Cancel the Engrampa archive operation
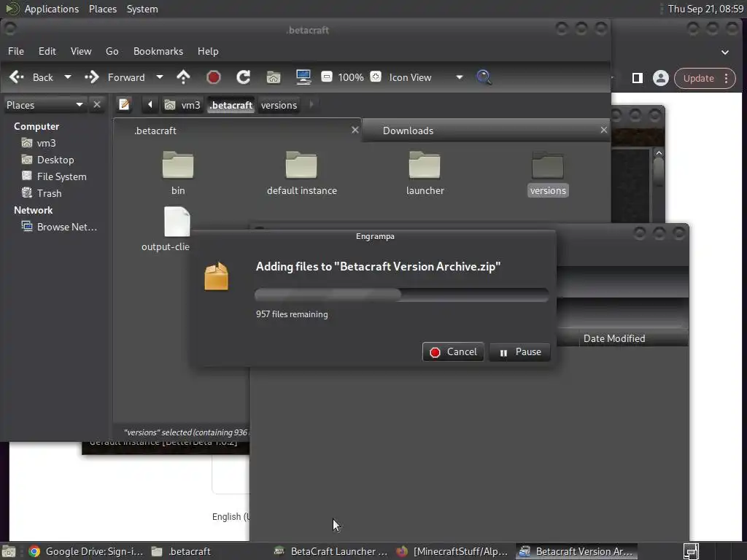Screen dimensions: 747x560 point(453,352)
